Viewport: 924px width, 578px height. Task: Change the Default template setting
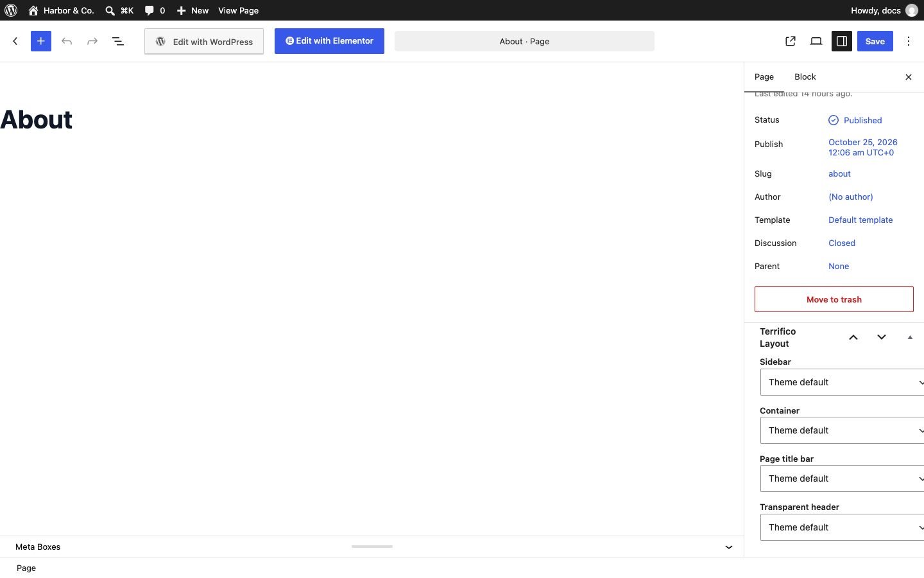pos(860,220)
